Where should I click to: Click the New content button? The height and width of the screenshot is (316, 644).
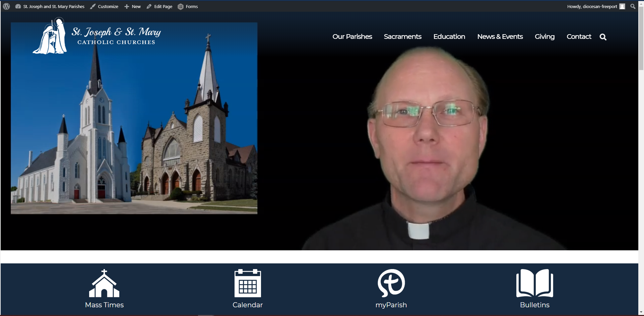(x=133, y=6)
